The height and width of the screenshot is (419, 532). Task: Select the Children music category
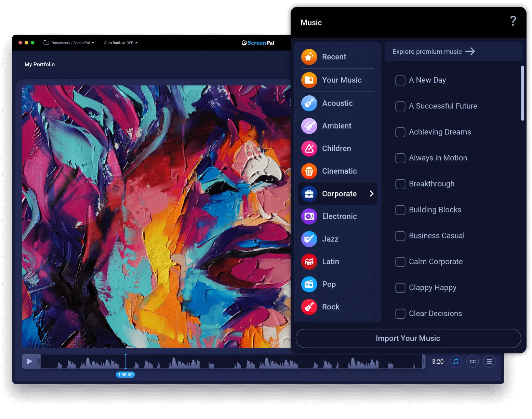[x=309, y=148]
